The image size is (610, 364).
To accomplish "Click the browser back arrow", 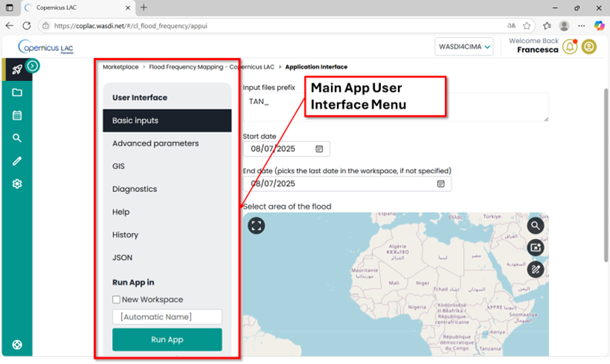I will 9,25.
